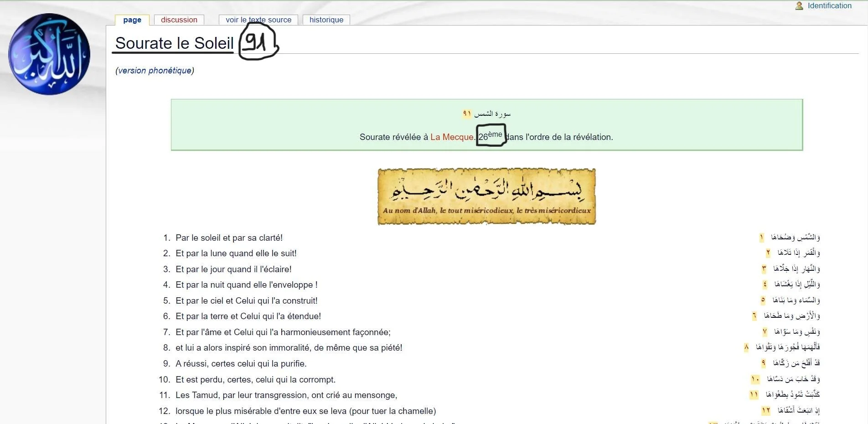Select verse 12 'lorsque le plus misérable d'entre eux se leva'
Image resolution: width=868 pixels, height=424 pixels.
pyautogui.click(x=305, y=411)
